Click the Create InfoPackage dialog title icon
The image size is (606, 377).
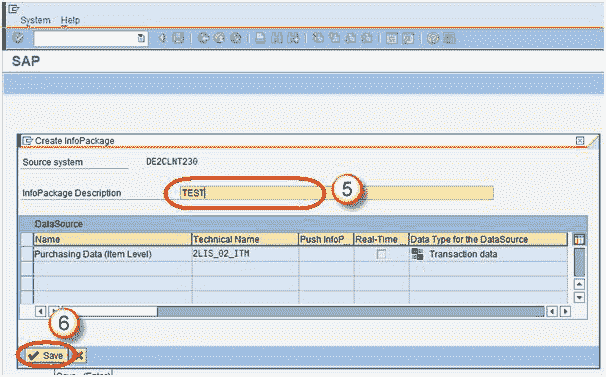(27, 141)
